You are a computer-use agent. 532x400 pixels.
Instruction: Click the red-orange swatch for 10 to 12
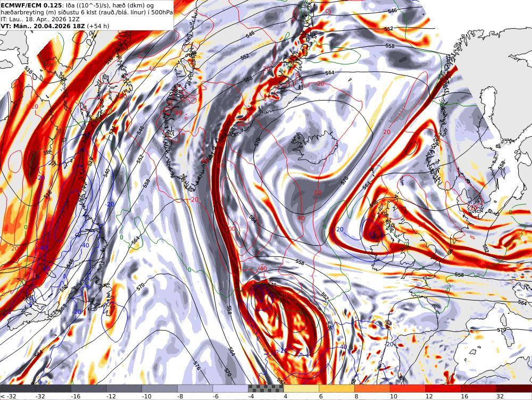click(408, 388)
